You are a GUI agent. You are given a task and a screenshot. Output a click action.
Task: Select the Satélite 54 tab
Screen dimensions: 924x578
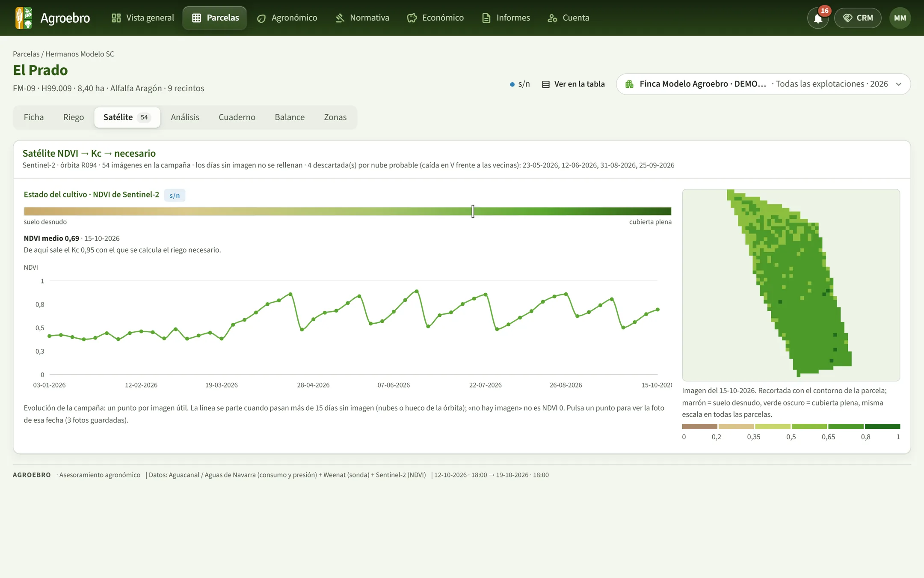127,117
